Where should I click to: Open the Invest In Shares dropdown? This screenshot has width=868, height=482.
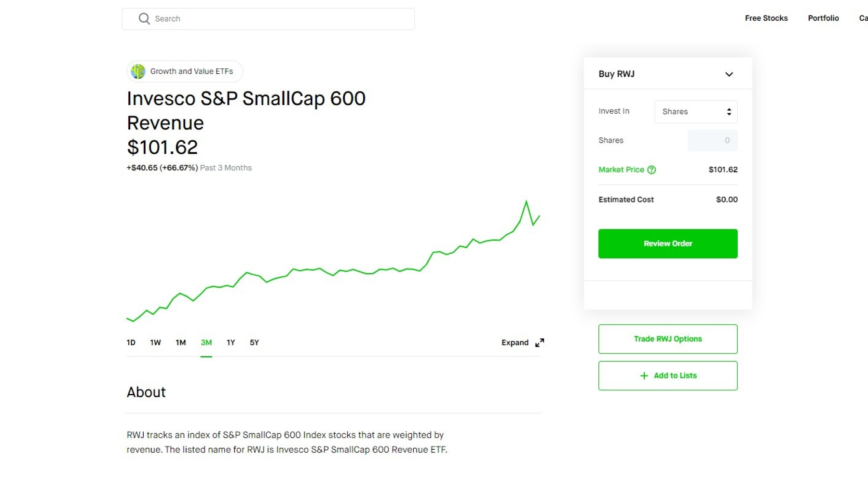point(696,112)
